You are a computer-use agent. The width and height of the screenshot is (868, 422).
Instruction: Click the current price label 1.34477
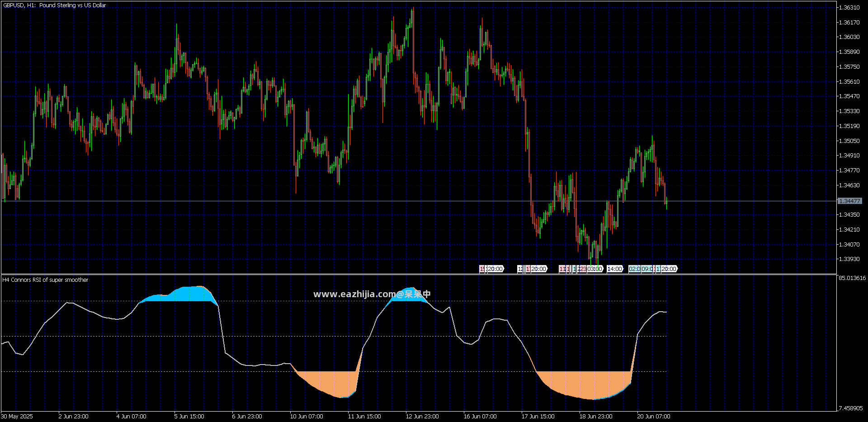coord(849,201)
